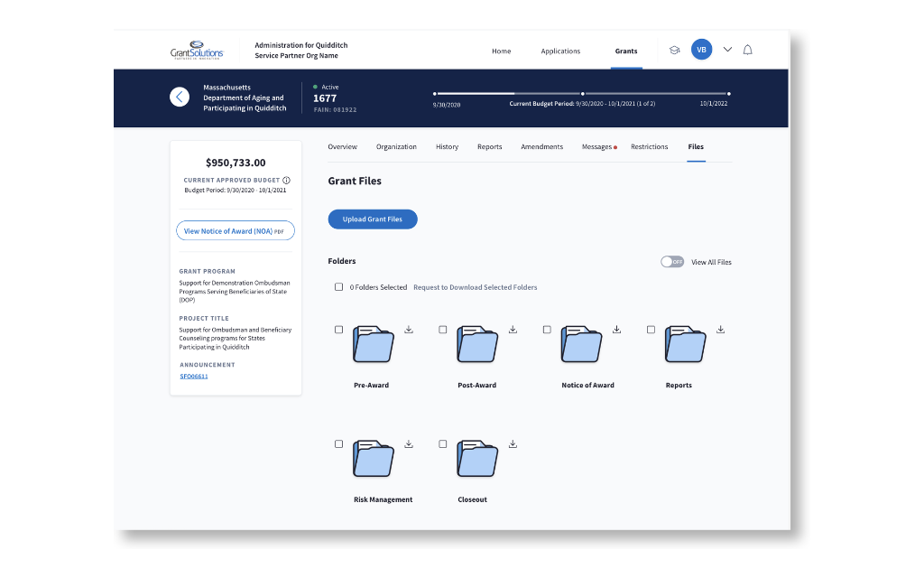This screenshot has width=924, height=578.
Task: Download the Reports folder
Action: pos(721,330)
